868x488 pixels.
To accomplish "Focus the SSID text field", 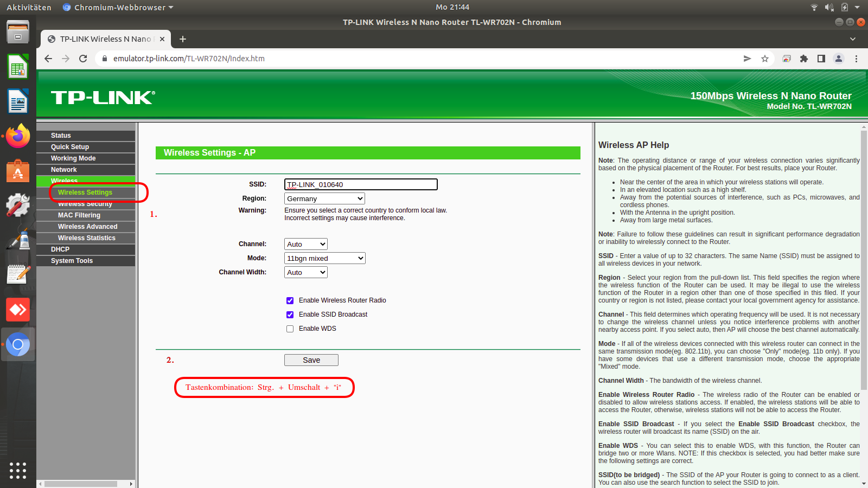I will pyautogui.click(x=361, y=184).
